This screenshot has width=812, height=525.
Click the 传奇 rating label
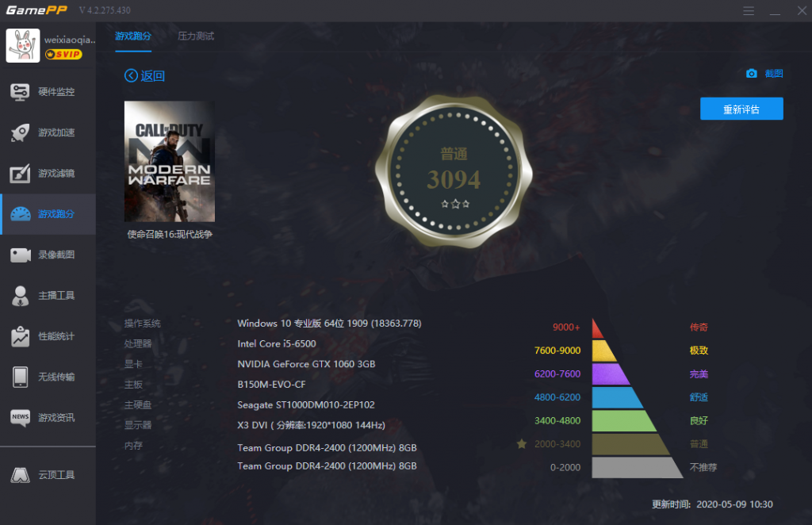pos(699,328)
